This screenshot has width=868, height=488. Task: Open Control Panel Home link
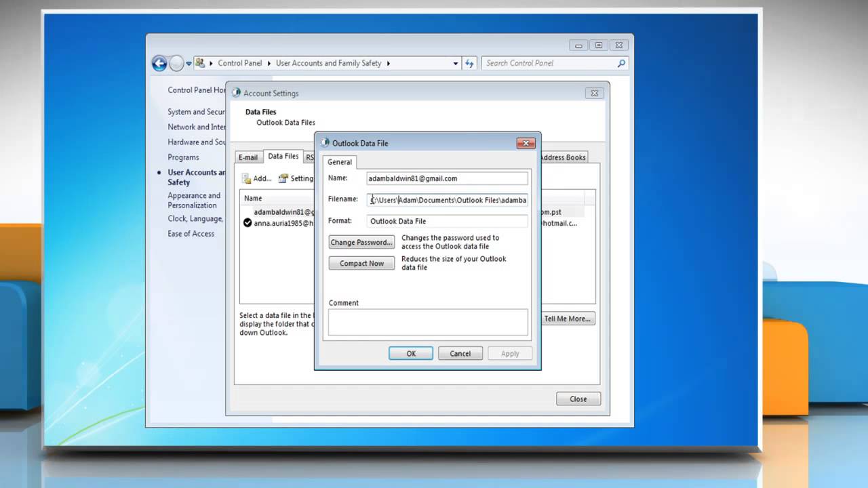[x=197, y=89]
